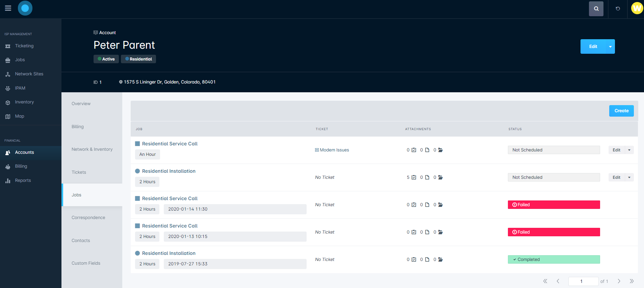Expand Edit dropdown for unscheduled Residential Installation
This screenshot has width=644, height=288.
(629, 177)
